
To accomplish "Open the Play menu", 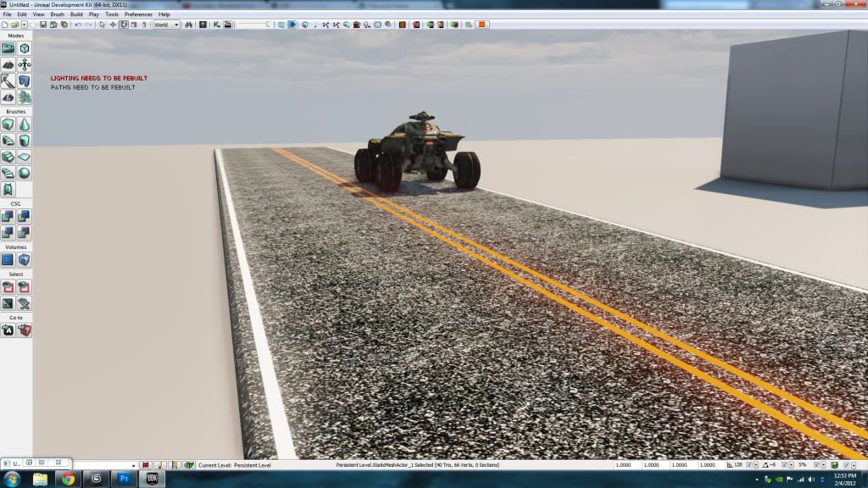I will (94, 14).
